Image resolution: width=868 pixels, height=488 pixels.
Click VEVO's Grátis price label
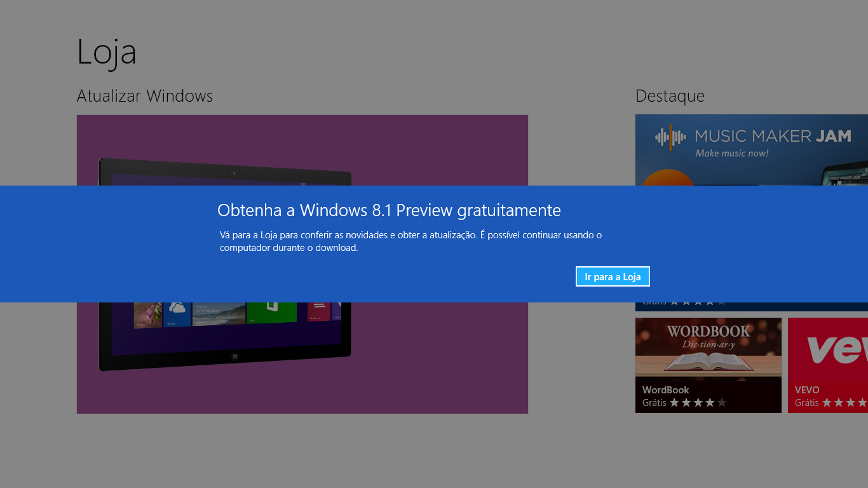806,402
